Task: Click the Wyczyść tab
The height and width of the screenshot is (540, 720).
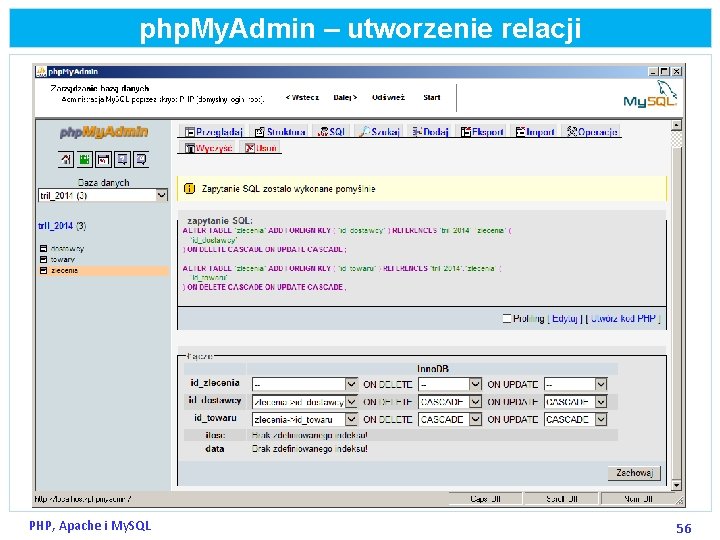Action: pos(209,148)
